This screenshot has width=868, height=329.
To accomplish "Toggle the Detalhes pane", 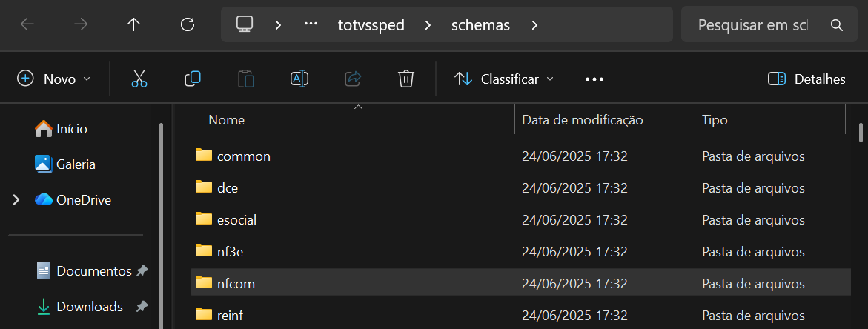I will point(806,79).
